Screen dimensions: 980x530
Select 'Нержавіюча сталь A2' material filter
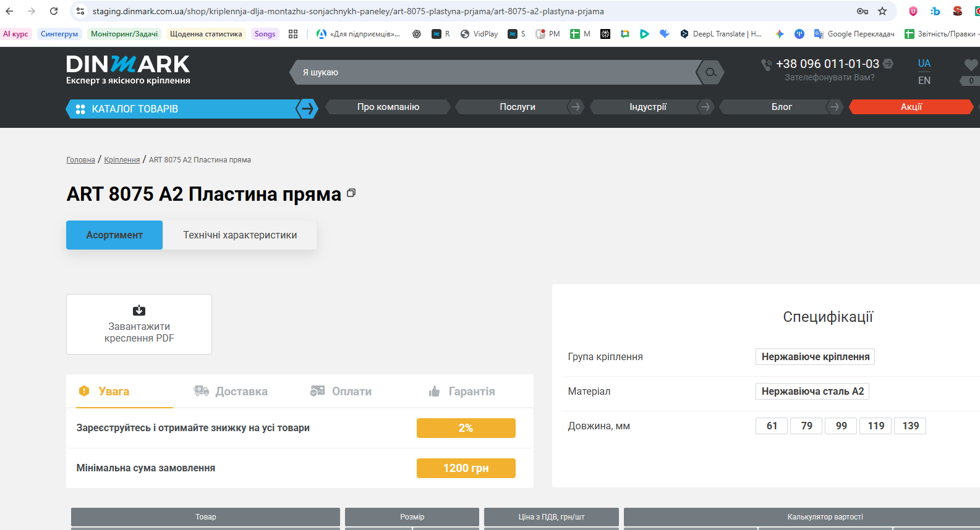[812, 391]
